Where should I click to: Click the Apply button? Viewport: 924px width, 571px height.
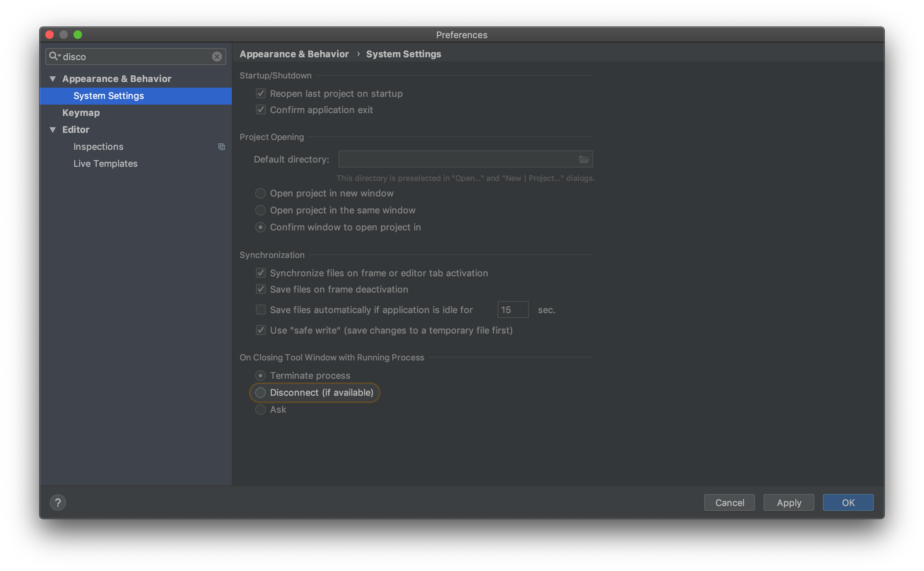[x=788, y=503]
